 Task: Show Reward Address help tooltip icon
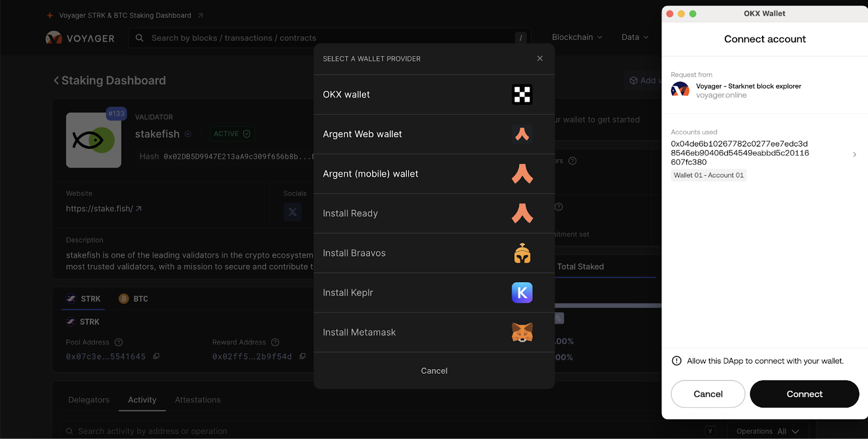tap(275, 342)
